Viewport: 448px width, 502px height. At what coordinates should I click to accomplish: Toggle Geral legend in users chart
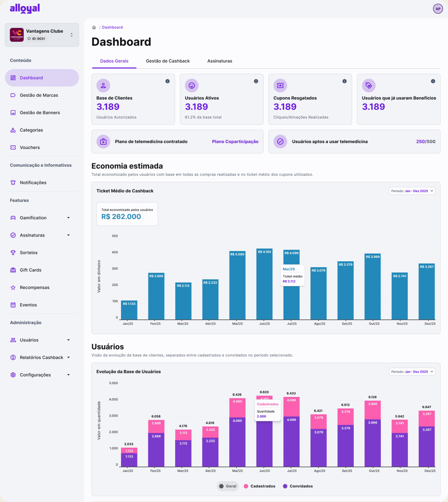(227, 486)
